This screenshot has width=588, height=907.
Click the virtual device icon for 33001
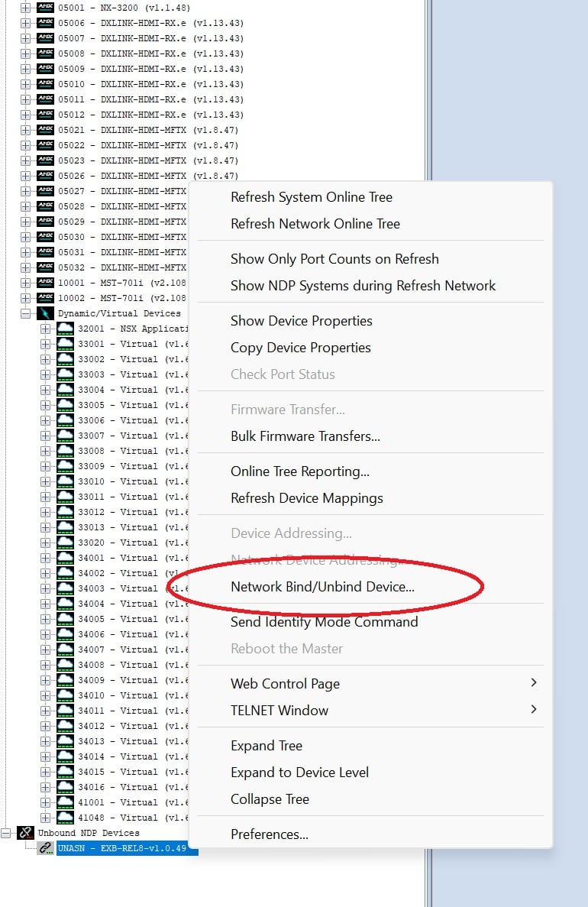click(66, 344)
